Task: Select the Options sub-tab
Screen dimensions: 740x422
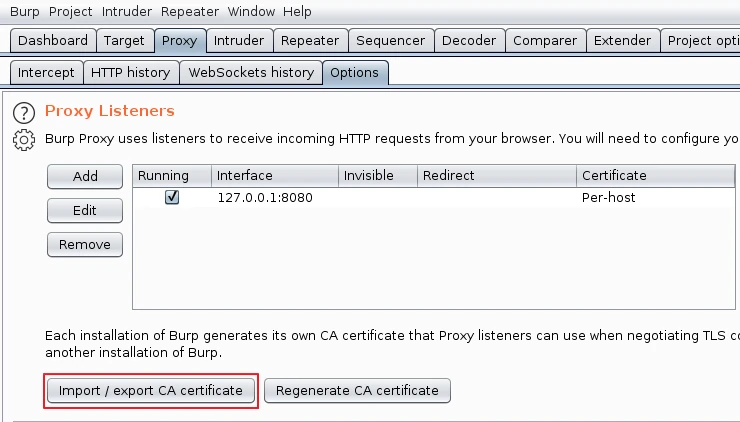Action: (x=355, y=73)
